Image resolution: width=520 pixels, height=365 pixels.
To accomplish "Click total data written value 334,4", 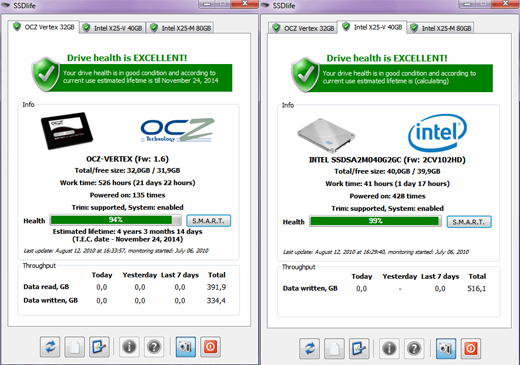I will (216, 301).
